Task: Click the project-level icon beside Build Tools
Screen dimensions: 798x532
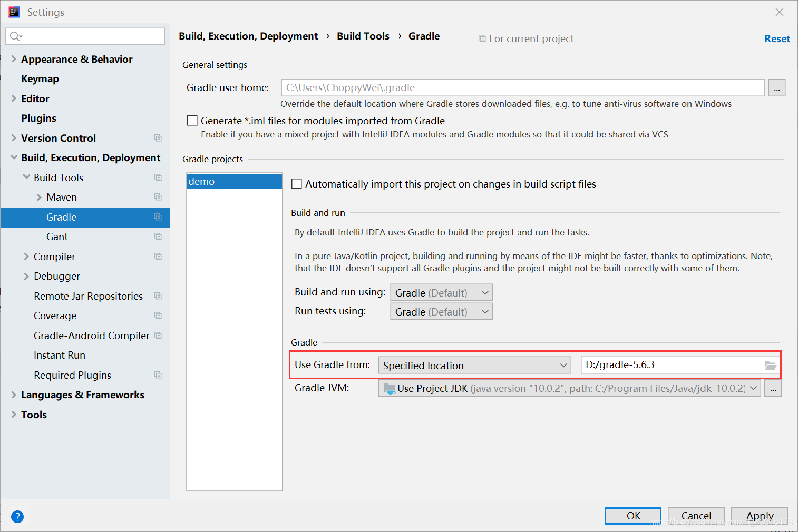Action: [x=158, y=178]
